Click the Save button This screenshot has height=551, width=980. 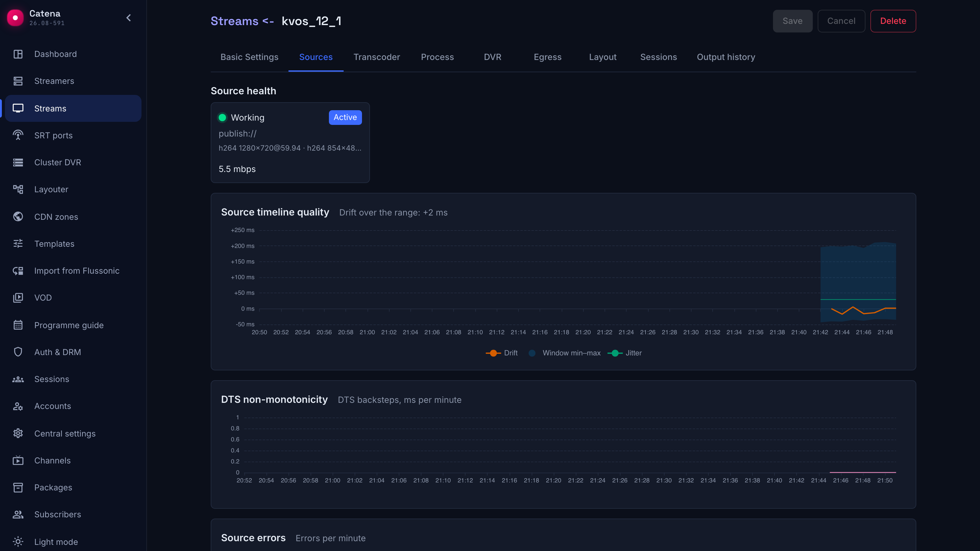[793, 21]
